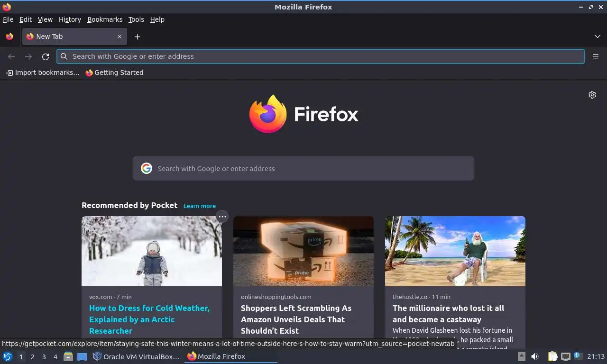Click the center Google search field
The width and height of the screenshot is (607, 364).
pos(303,168)
